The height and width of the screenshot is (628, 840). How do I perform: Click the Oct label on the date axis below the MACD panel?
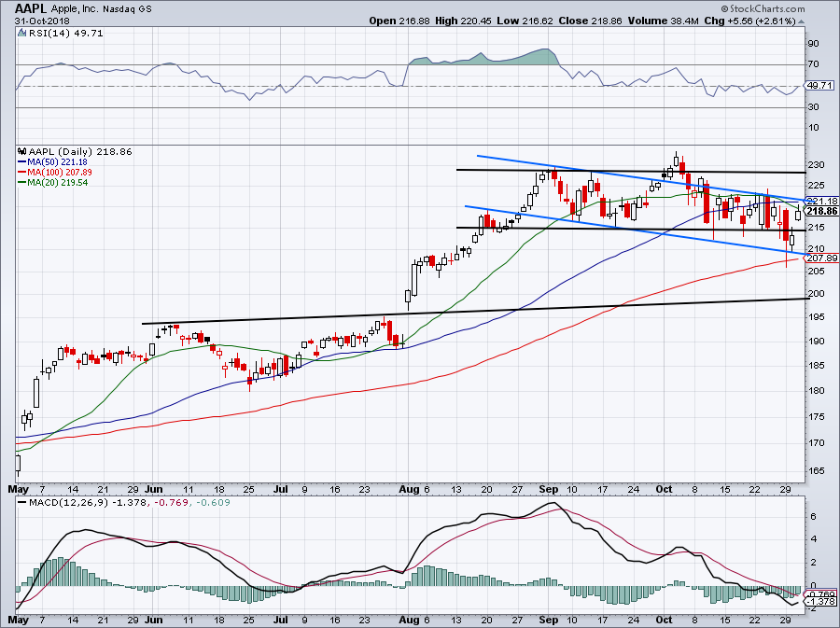[x=665, y=621]
